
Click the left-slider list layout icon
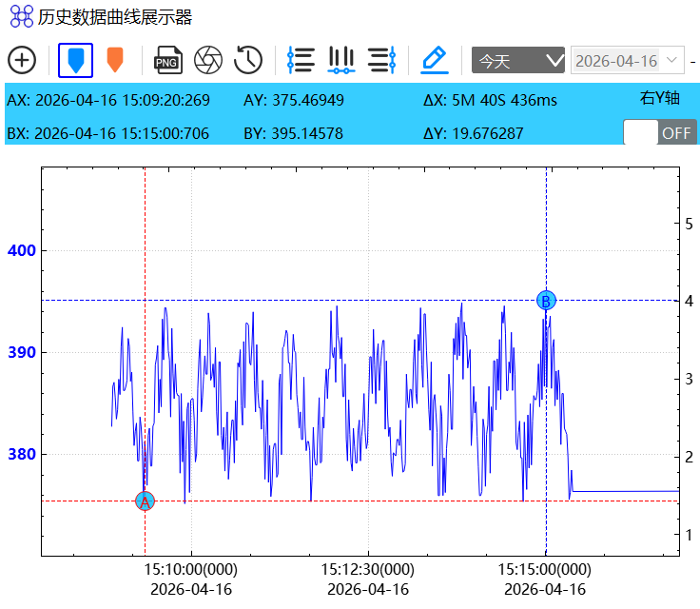tap(301, 60)
